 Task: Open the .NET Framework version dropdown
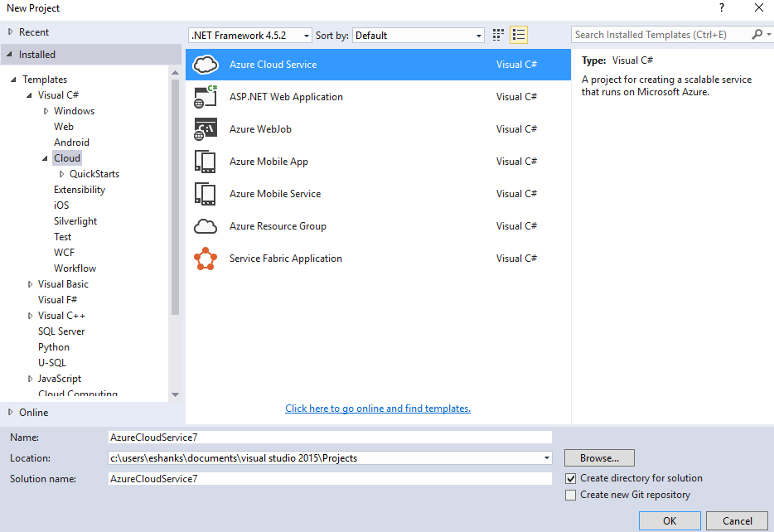point(250,36)
